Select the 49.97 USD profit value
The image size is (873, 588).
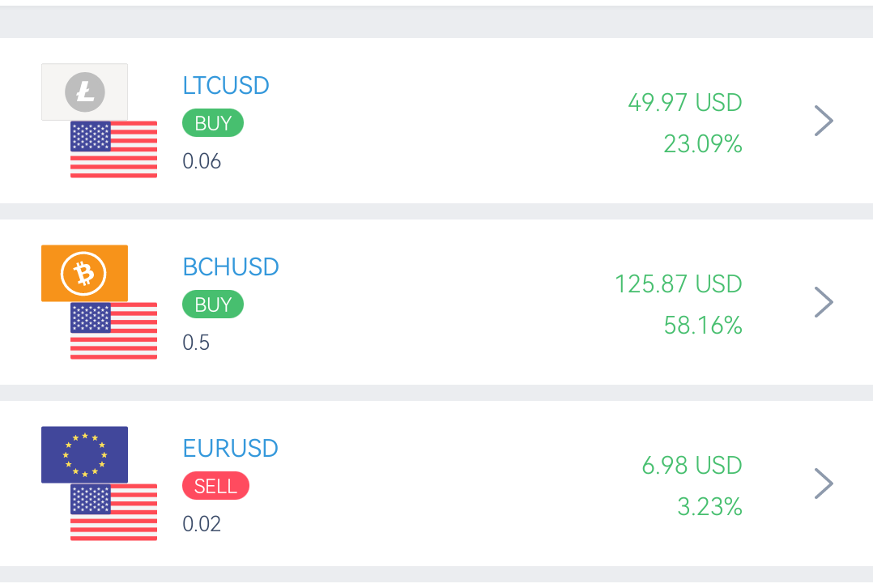685,103
